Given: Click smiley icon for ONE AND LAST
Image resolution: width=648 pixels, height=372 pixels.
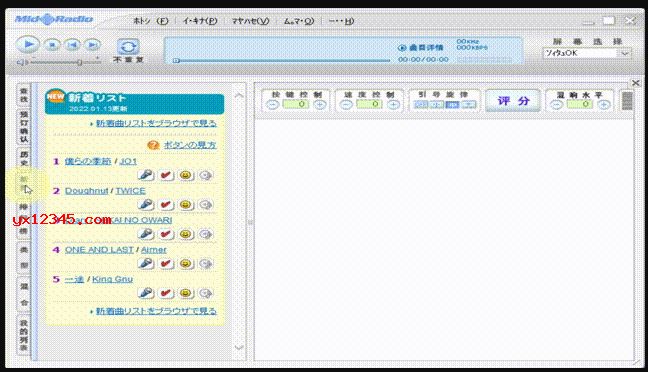Looking at the screenshot, I should coord(186,263).
